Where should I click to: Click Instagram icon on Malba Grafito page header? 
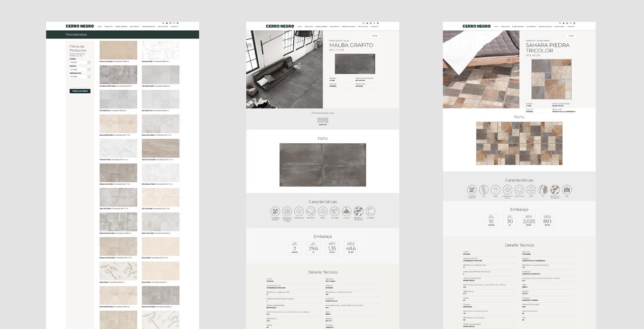[x=378, y=23]
